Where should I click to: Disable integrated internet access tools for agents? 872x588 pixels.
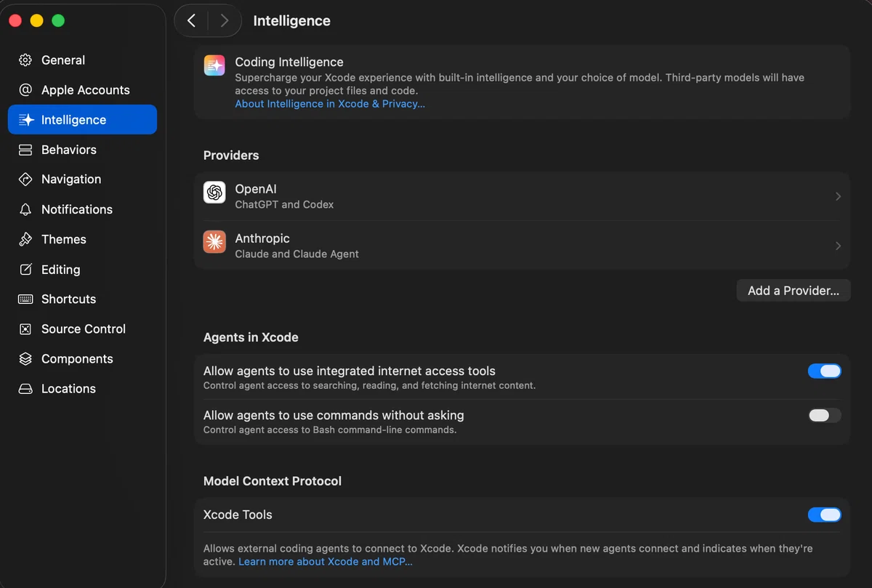pyautogui.click(x=825, y=371)
